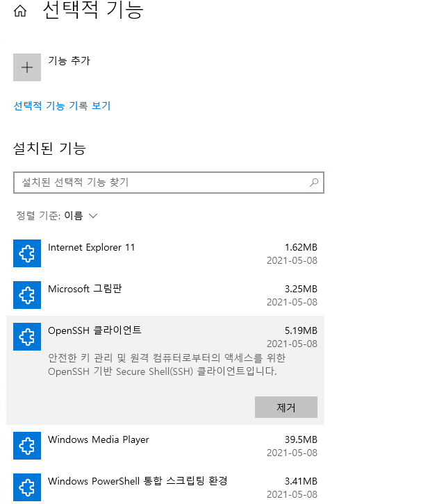The width and height of the screenshot is (446, 504).
Task: Collapse the OpenSSH 클라이언트 entry title
Action: coord(94,330)
